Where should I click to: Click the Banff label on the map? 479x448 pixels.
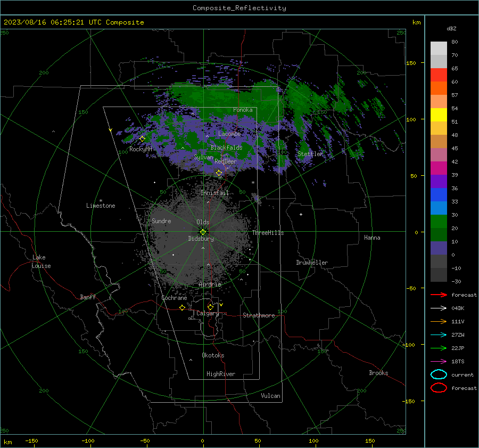[x=88, y=297]
